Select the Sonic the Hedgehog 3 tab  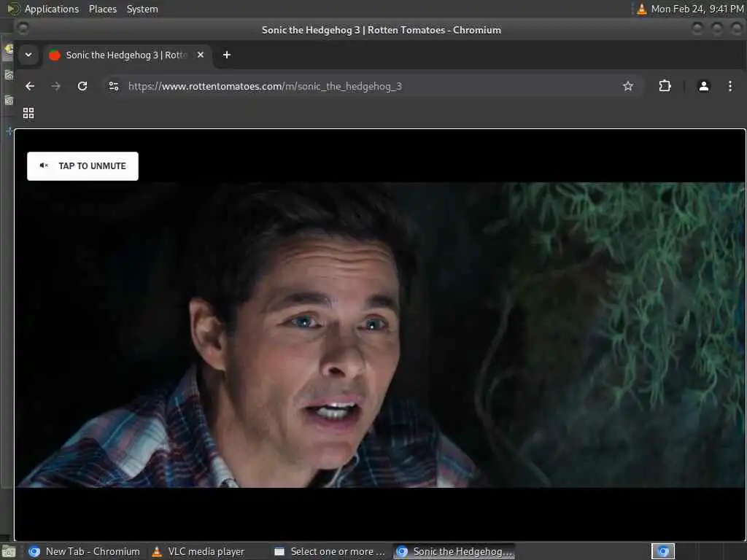click(x=126, y=55)
